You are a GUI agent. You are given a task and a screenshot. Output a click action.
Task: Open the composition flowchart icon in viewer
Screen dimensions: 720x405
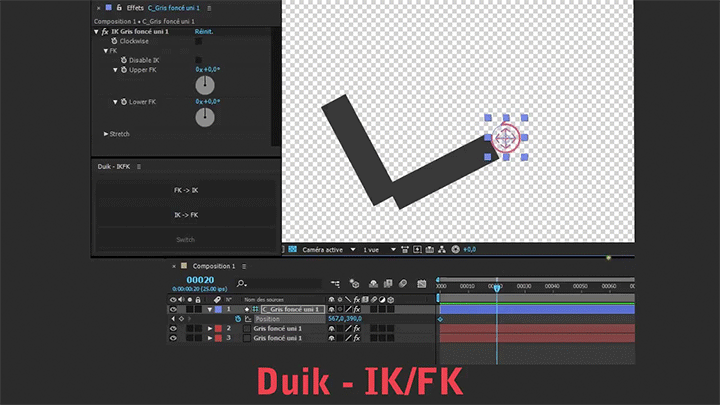point(442,249)
